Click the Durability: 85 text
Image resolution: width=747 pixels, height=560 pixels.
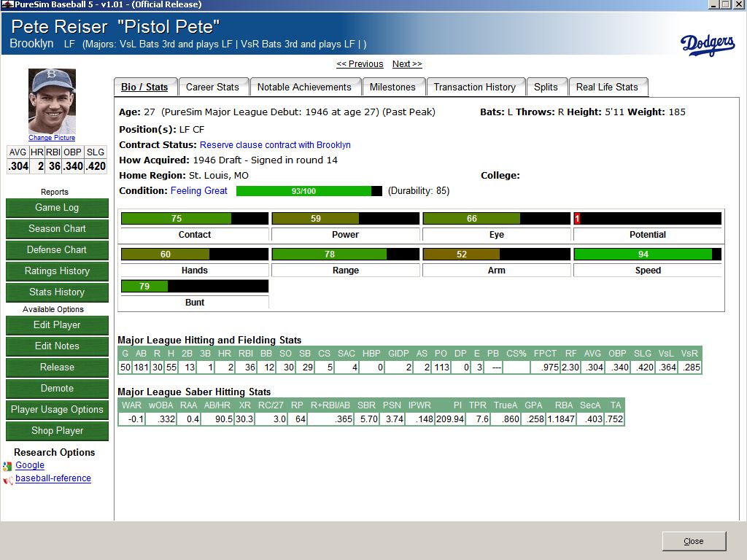click(419, 190)
